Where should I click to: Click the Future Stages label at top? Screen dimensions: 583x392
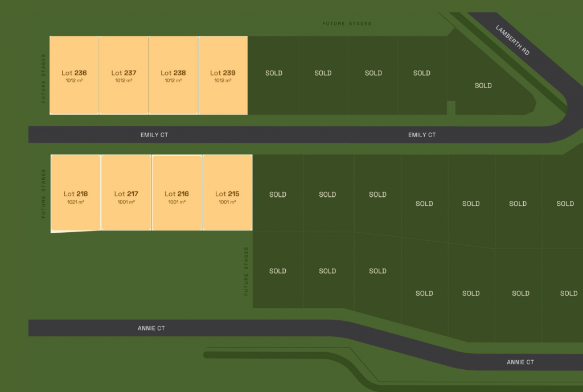[347, 24]
